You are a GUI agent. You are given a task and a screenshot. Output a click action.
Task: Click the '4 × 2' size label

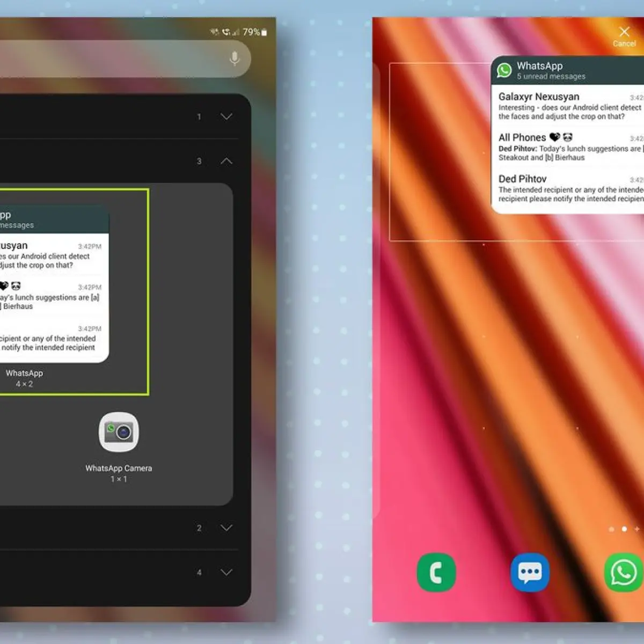[x=24, y=384]
